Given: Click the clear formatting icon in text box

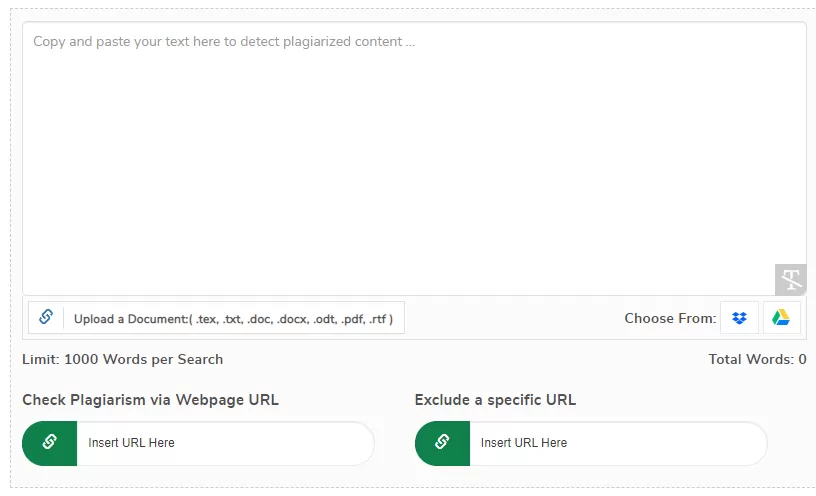Looking at the screenshot, I should point(790,279).
